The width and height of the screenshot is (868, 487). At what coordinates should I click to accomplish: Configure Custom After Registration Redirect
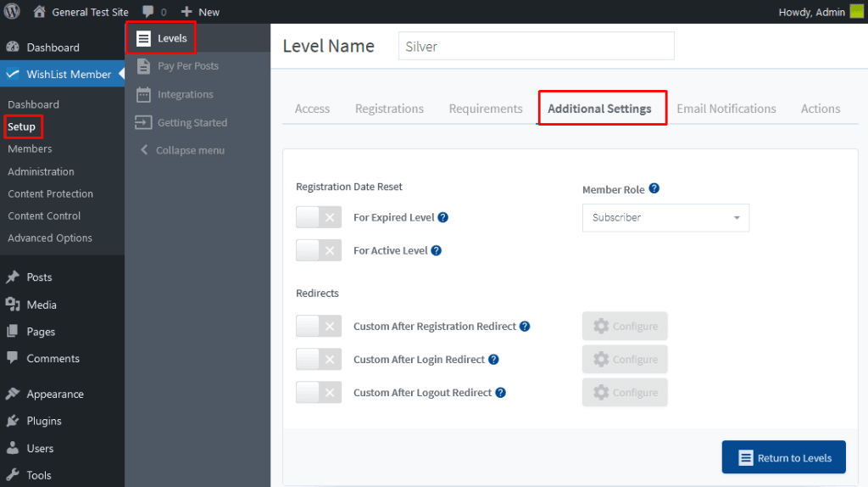625,327
